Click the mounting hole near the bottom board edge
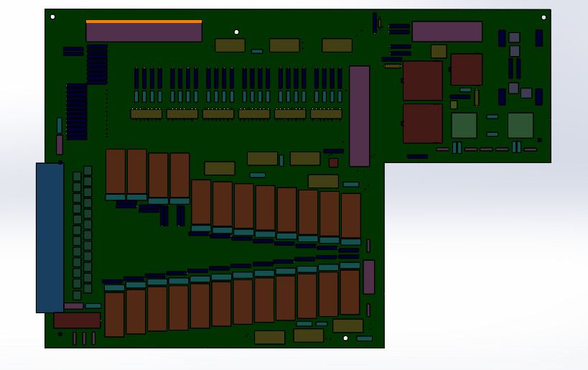588x370 pixels. click(346, 338)
